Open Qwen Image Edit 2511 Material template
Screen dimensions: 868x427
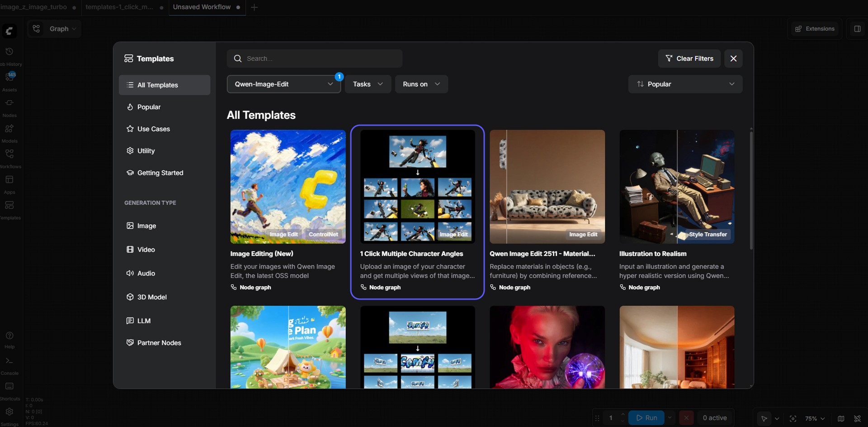[547, 187]
